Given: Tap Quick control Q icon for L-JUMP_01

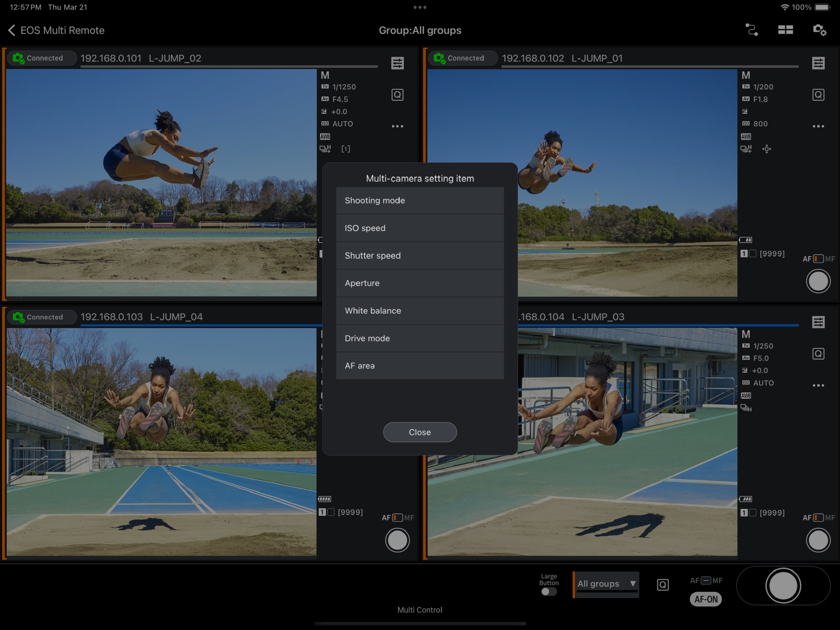Looking at the screenshot, I should [x=818, y=95].
